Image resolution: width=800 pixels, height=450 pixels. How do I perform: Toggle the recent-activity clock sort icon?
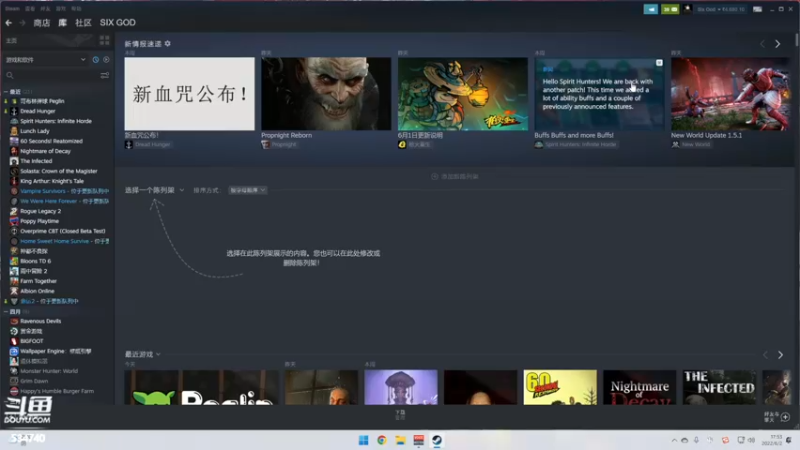coord(95,60)
